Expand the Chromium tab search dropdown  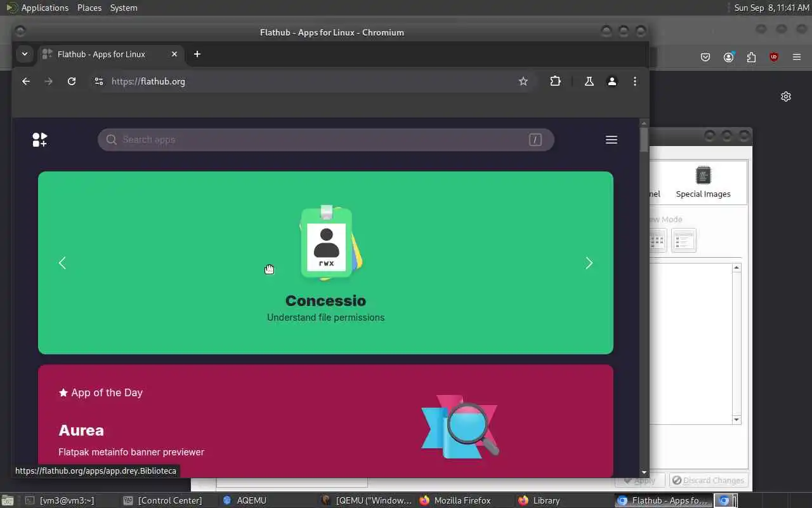point(25,54)
